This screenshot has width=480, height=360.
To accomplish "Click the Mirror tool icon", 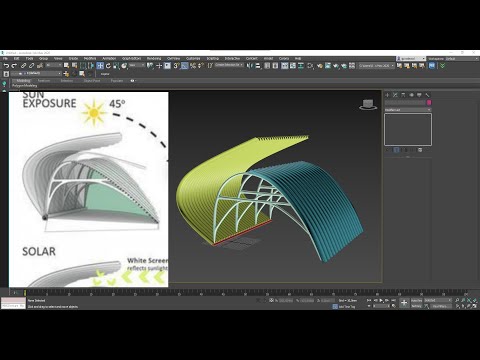I will tap(249, 66).
